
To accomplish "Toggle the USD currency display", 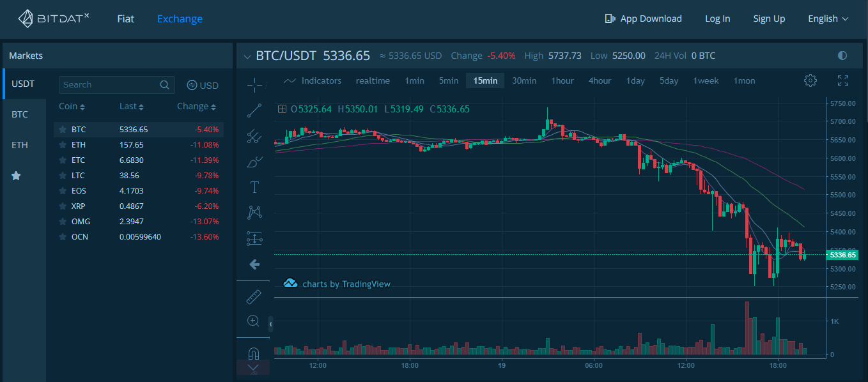I will tap(203, 85).
